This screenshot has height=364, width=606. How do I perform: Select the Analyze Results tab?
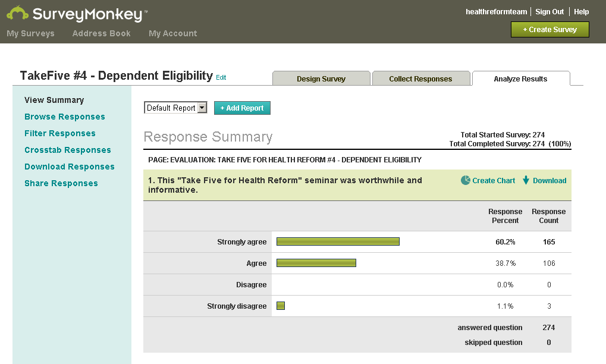click(520, 79)
